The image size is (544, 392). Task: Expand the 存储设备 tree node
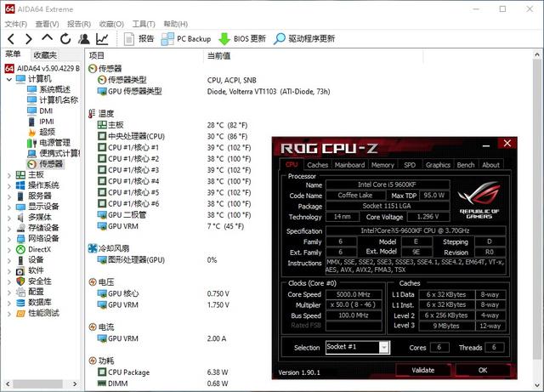pyautogui.click(x=9, y=229)
